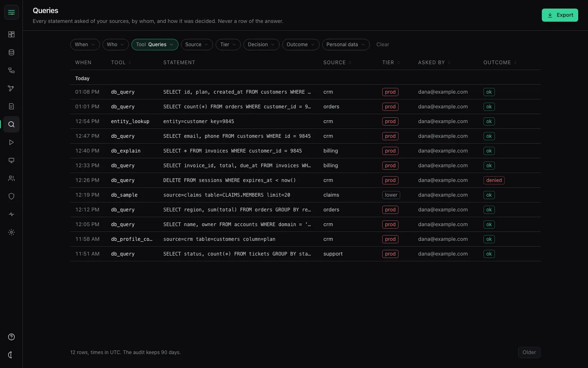The height and width of the screenshot is (368, 588).
Task: Click the lower tier badge
Action: pos(391,195)
